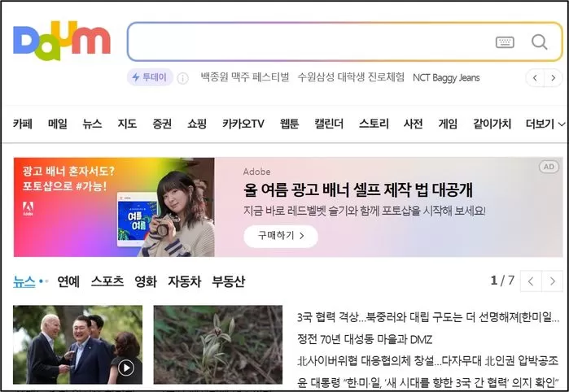The height and width of the screenshot is (392, 569).
Task: Click the Daum logo
Action: click(x=62, y=41)
